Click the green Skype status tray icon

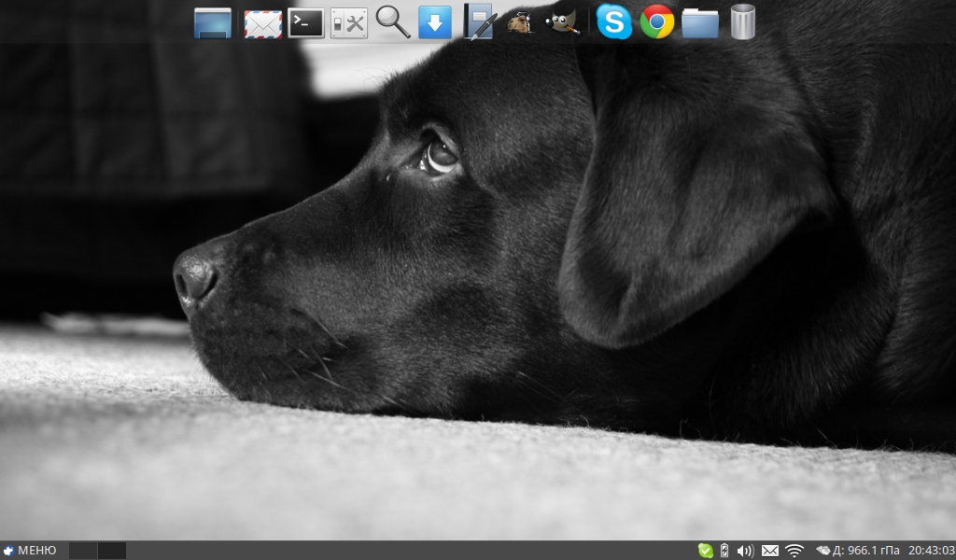706,551
